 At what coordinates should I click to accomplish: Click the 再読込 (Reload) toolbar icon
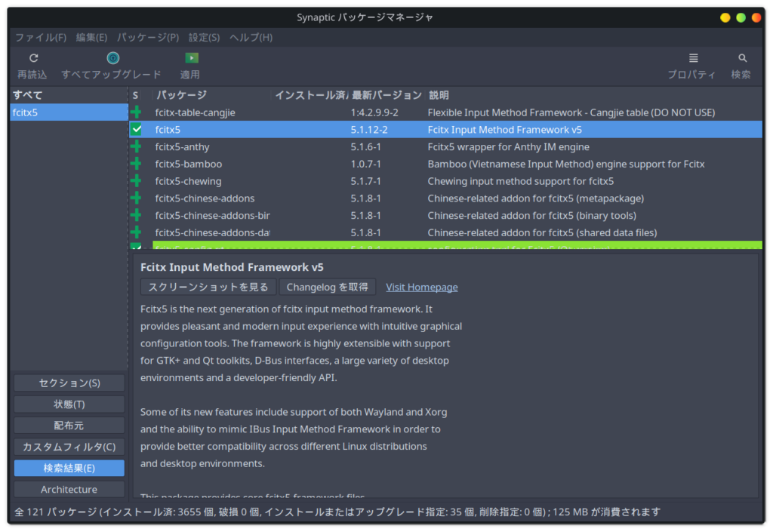pos(33,57)
